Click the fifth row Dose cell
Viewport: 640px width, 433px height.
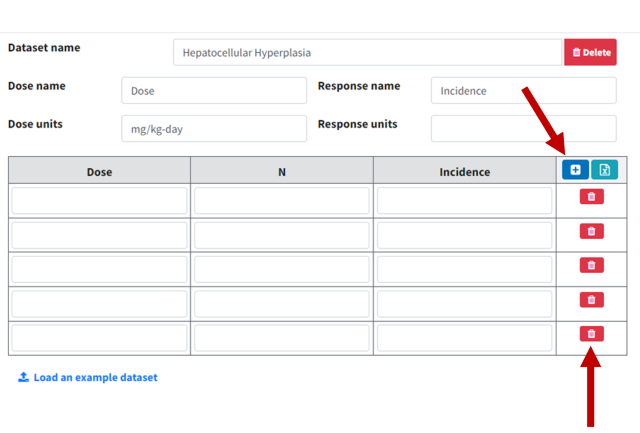tap(100, 338)
